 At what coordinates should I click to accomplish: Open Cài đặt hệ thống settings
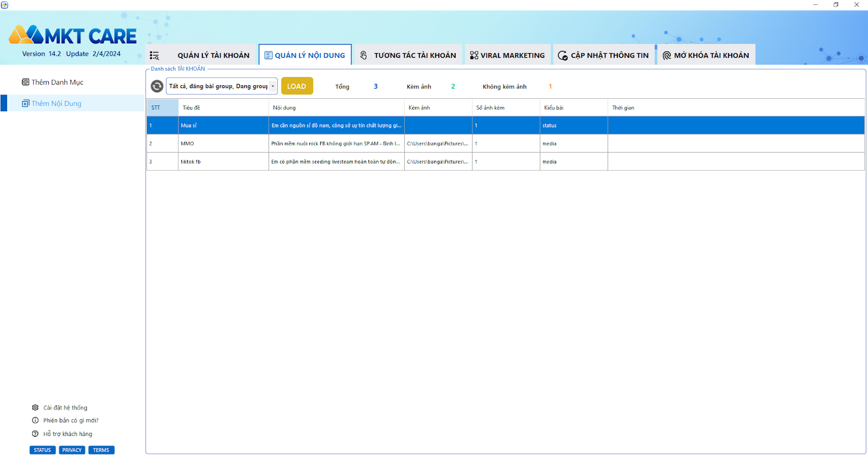coord(65,408)
